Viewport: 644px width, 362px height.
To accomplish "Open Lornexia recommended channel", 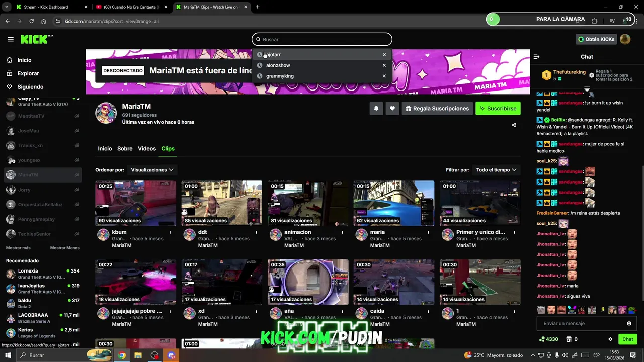I will (43, 274).
